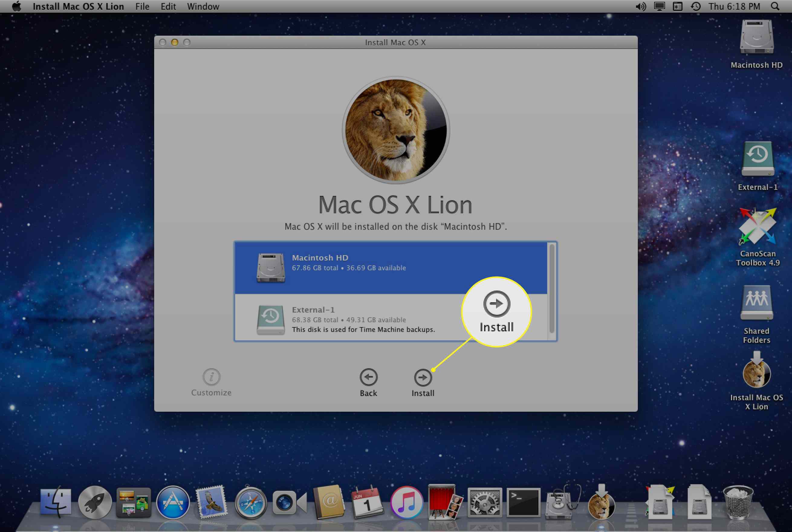The height and width of the screenshot is (532, 792).
Task: Open Disk Utility in the Dock
Action: [563, 502]
